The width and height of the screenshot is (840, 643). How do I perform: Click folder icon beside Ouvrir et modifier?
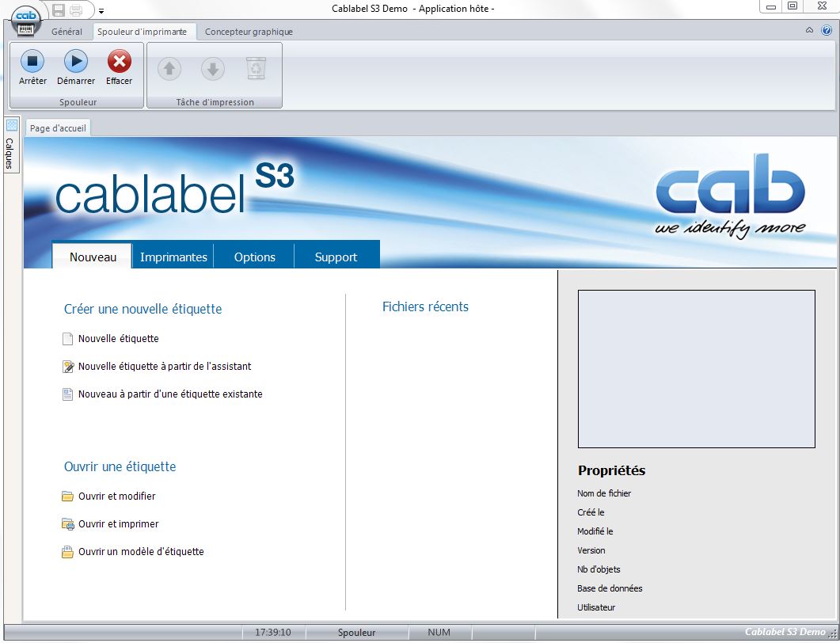(x=67, y=497)
